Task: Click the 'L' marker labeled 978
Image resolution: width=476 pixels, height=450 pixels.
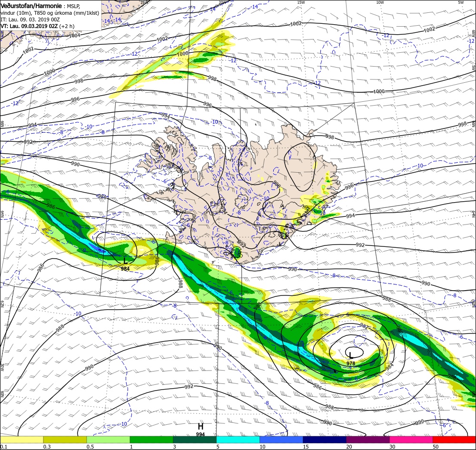Action: coord(351,355)
